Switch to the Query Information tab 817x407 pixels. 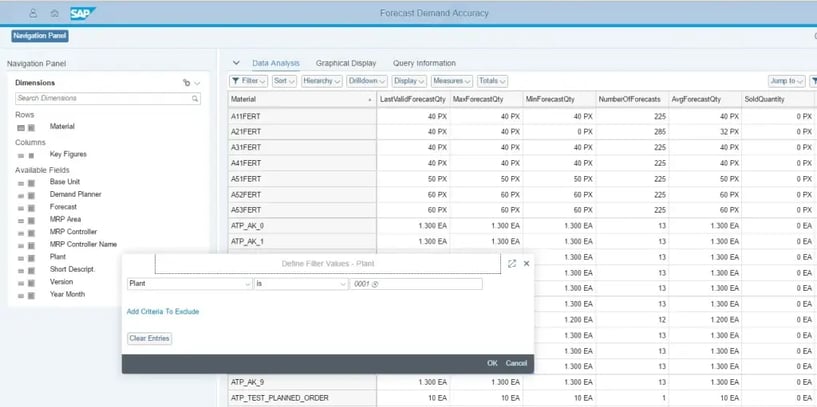pyautogui.click(x=424, y=63)
